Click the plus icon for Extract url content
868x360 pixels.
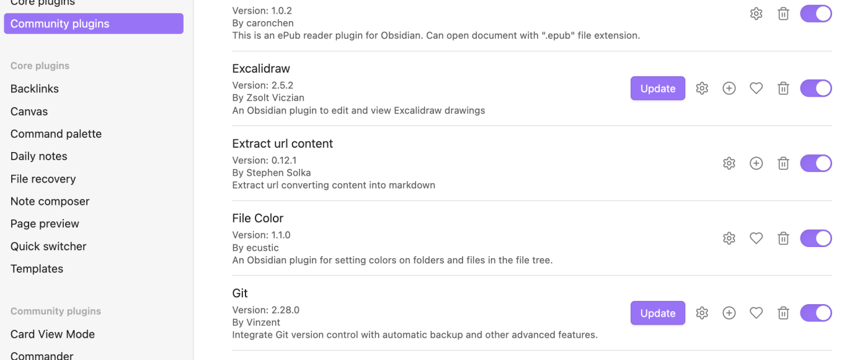point(756,163)
